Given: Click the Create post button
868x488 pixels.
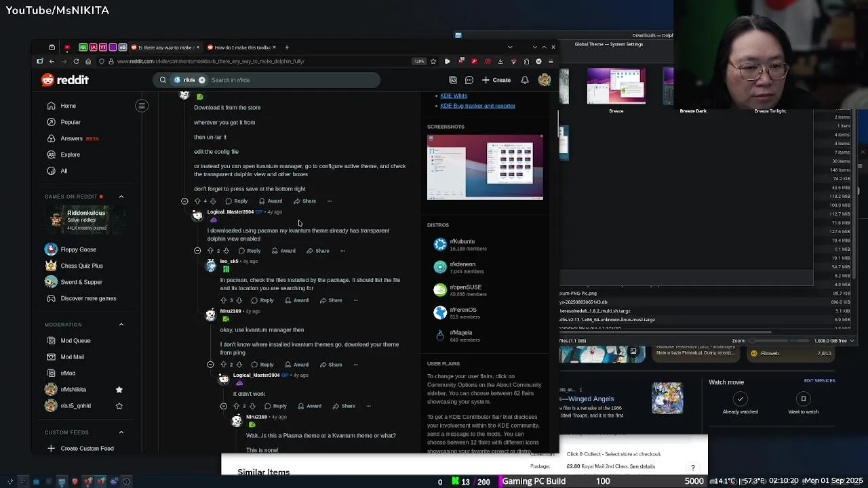Looking at the screenshot, I should pyautogui.click(x=496, y=80).
